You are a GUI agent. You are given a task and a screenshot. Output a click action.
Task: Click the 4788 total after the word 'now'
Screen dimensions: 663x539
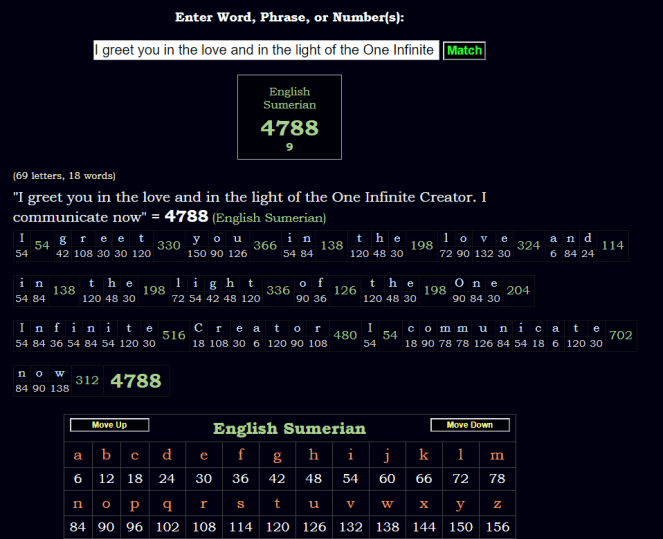133,381
